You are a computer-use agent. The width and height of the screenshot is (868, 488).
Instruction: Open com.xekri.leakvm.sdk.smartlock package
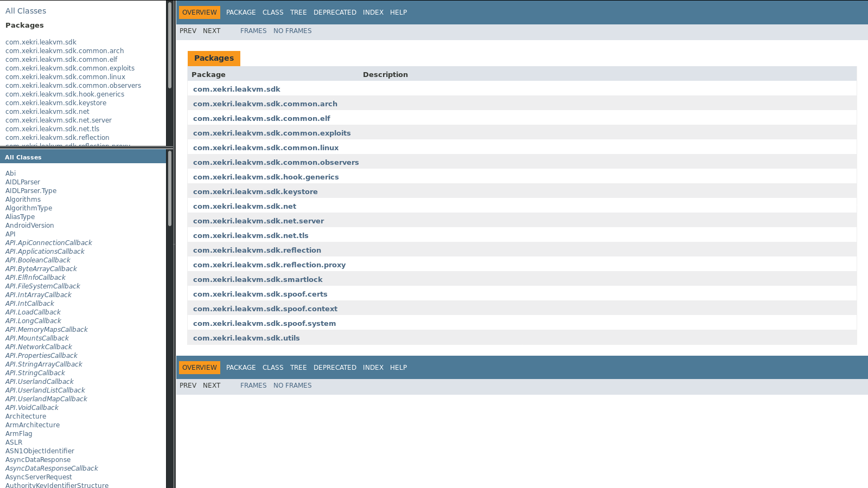pos(258,279)
